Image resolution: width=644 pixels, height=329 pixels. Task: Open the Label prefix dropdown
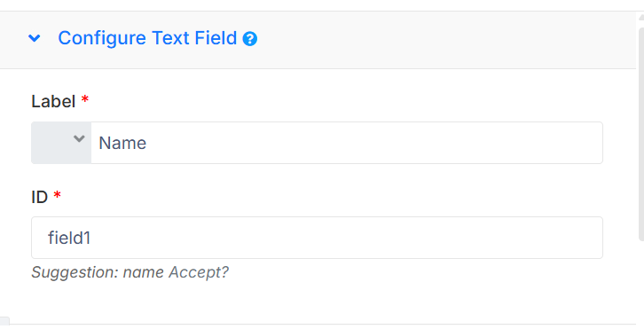tap(61, 143)
